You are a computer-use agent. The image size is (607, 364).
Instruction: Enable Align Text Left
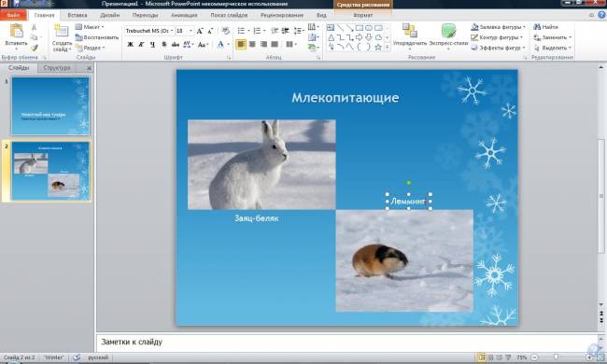coord(240,44)
